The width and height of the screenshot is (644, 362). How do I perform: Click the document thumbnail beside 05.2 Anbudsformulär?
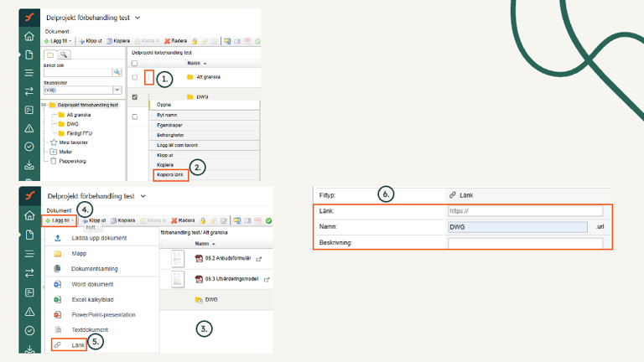[x=178, y=258]
